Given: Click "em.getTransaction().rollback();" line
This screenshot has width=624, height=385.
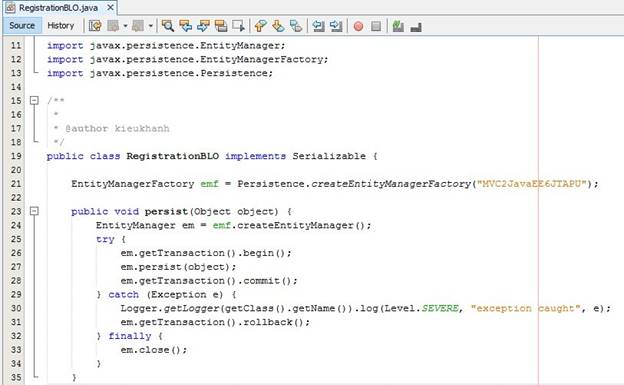Looking at the screenshot, I should tap(215, 322).
